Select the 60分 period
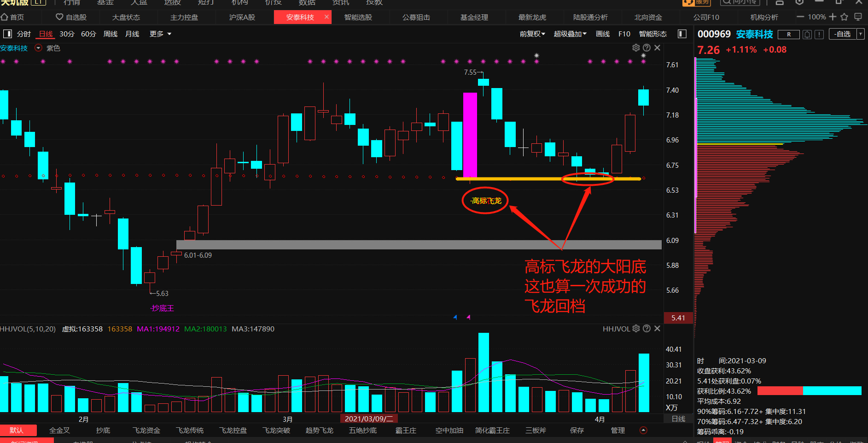Viewport: 868px width, 443px height. pos(88,34)
